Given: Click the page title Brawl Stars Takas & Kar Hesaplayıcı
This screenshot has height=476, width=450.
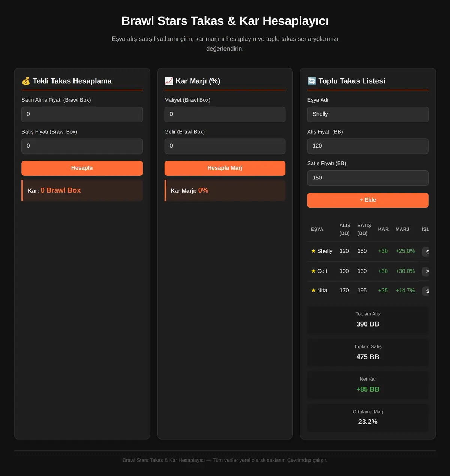Looking at the screenshot, I should tap(225, 21).
